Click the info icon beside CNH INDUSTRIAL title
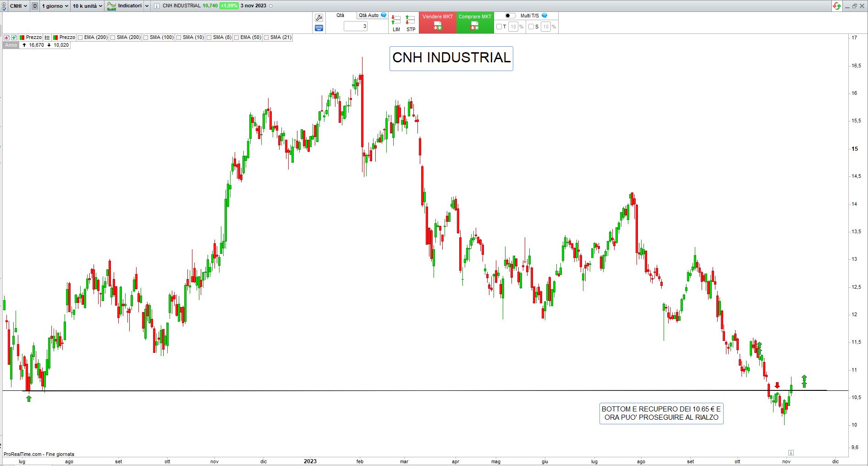The image size is (868, 466). click(157, 6)
